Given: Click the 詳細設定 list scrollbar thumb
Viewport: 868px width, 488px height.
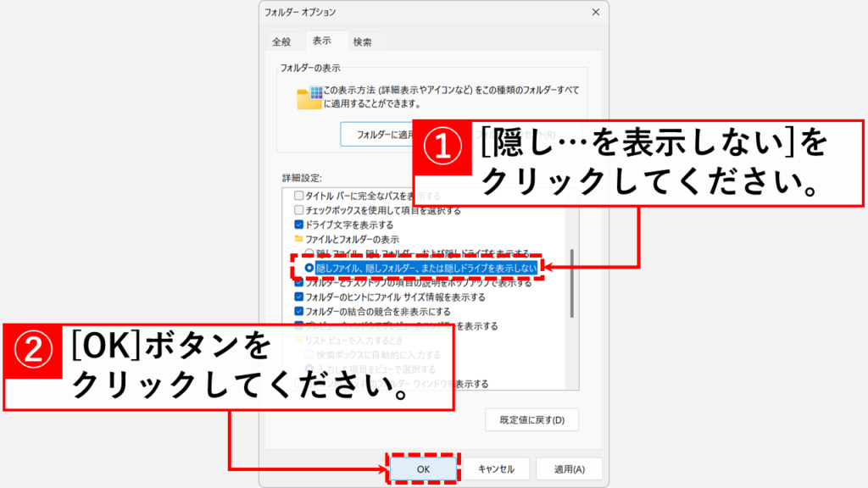Looking at the screenshot, I should click(572, 283).
